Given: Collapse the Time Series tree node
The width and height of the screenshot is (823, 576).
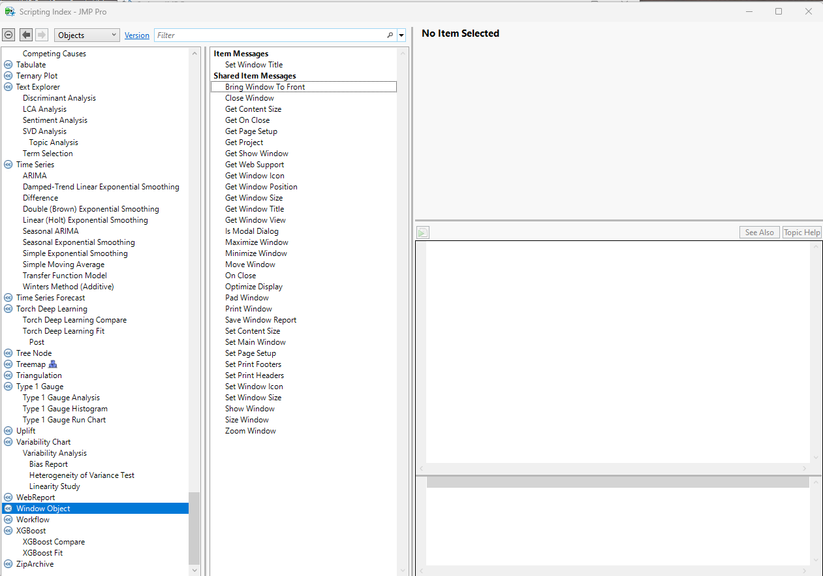Looking at the screenshot, I should coord(8,164).
